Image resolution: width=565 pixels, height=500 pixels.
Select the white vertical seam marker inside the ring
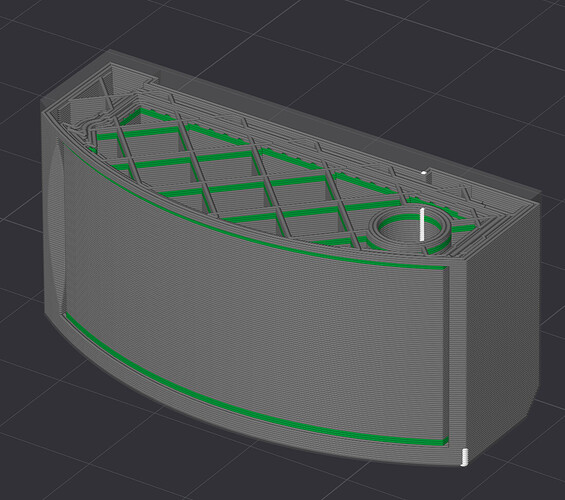422,224
